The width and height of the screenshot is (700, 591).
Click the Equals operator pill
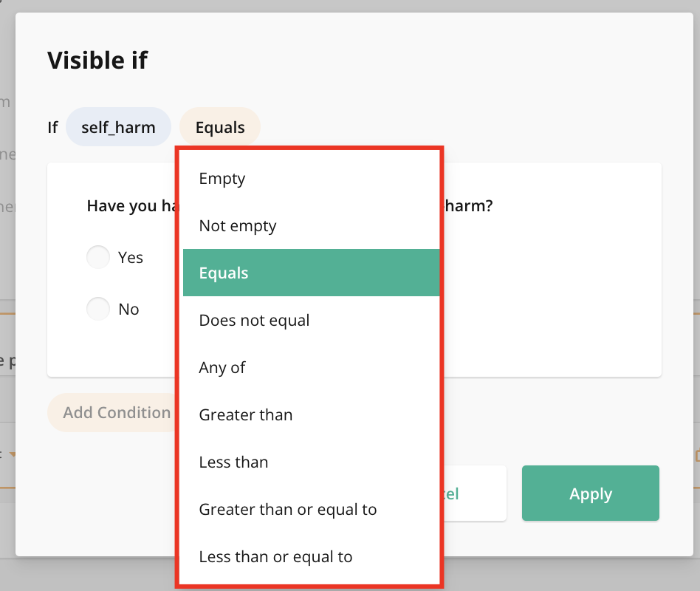219,127
